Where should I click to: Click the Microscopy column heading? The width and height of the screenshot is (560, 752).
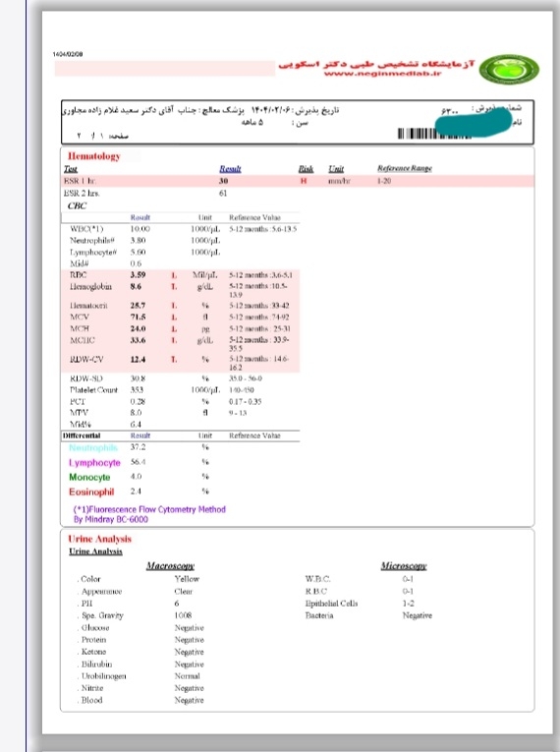click(404, 566)
